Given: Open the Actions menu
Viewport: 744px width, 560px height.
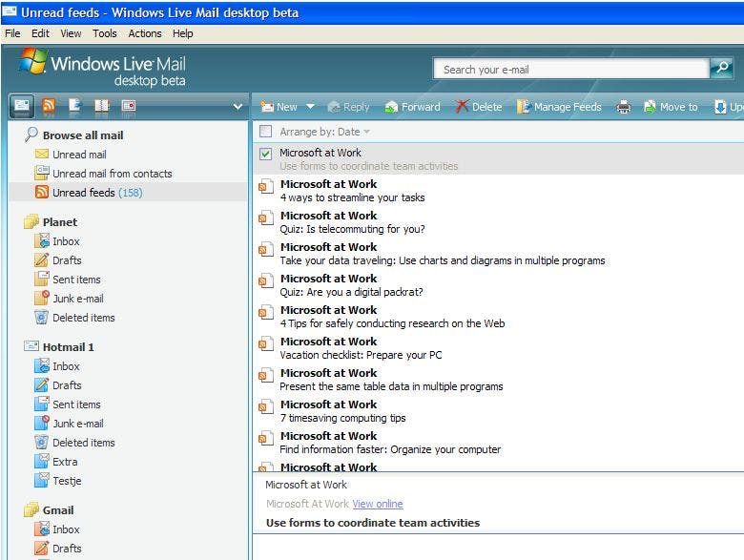Looking at the screenshot, I should tap(145, 33).
